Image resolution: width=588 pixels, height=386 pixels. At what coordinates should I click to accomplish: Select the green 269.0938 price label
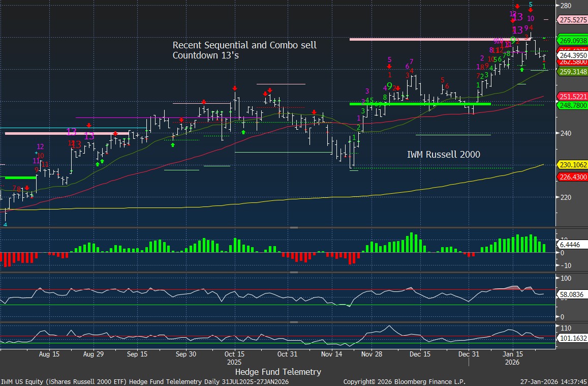click(573, 40)
